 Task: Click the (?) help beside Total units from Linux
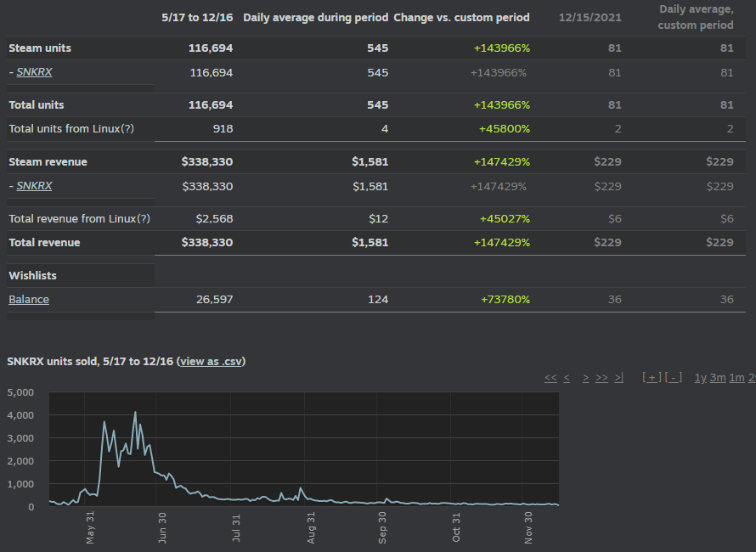click(x=127, y=129)
